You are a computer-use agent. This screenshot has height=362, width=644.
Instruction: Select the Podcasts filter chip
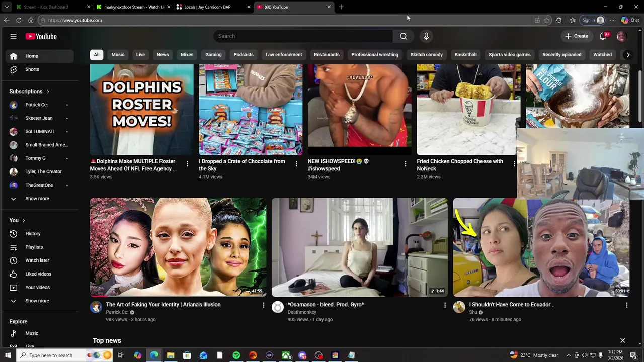click(244, 55)
